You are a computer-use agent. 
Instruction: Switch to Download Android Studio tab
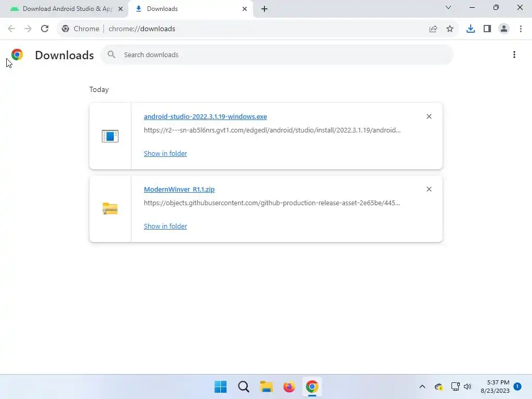[x=64, y=9]
